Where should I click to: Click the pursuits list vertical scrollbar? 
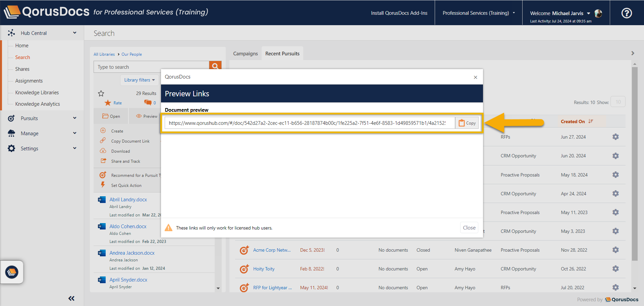pyautogui.click(x=634, y=163)
